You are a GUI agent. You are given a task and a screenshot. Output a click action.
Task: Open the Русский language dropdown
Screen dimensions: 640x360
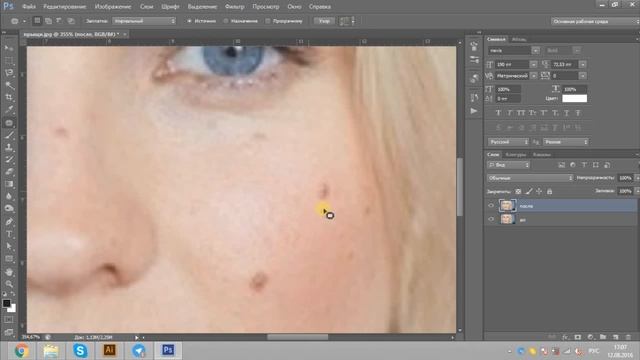[x=508, y=142]
